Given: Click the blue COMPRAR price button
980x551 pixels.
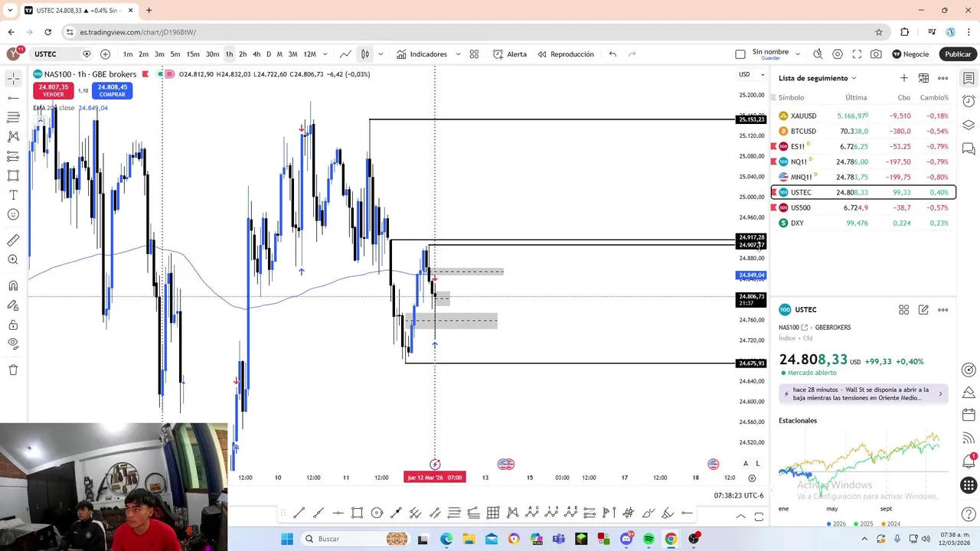Looking at the screenshot, I should 112,90.
